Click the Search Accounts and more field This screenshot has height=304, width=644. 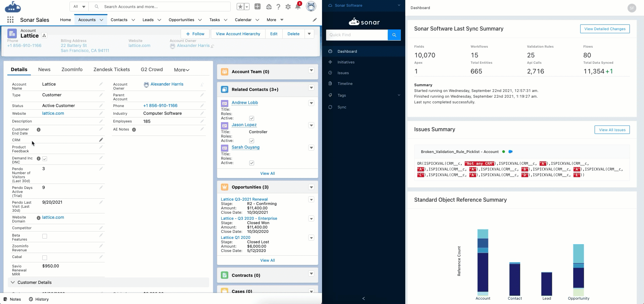[x=160, y=6]
